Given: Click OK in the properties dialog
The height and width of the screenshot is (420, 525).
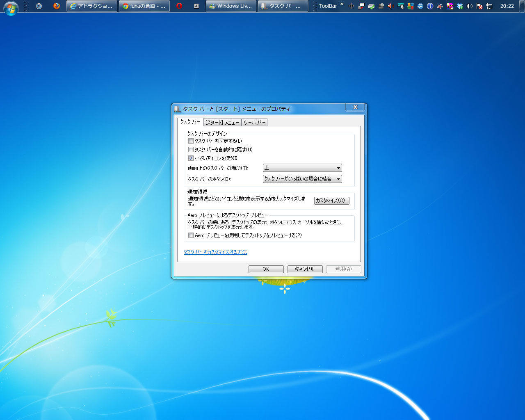Looking at the screenshot, I should pyautogui.click(x=266, y=269).
